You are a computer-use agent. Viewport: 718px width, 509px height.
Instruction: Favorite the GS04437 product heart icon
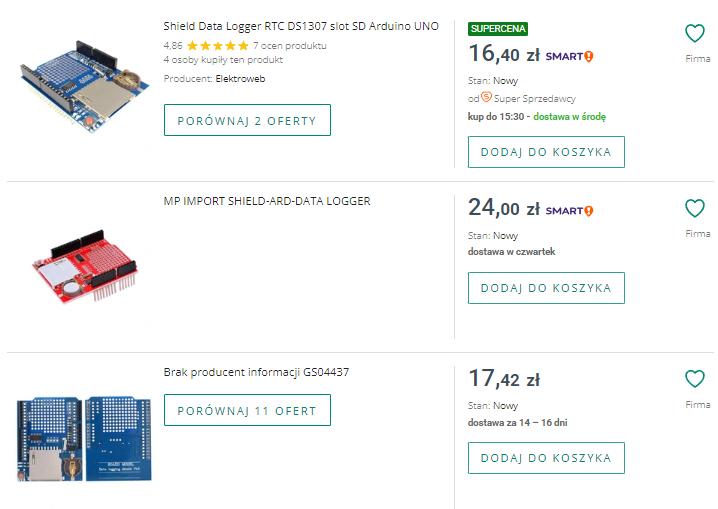(695, 379)
